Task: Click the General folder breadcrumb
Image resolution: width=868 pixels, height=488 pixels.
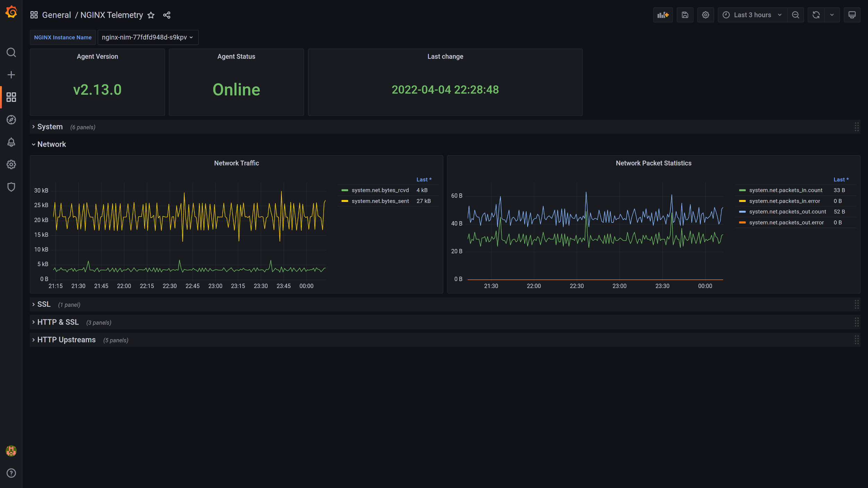Action: click(x=56, y=15)
